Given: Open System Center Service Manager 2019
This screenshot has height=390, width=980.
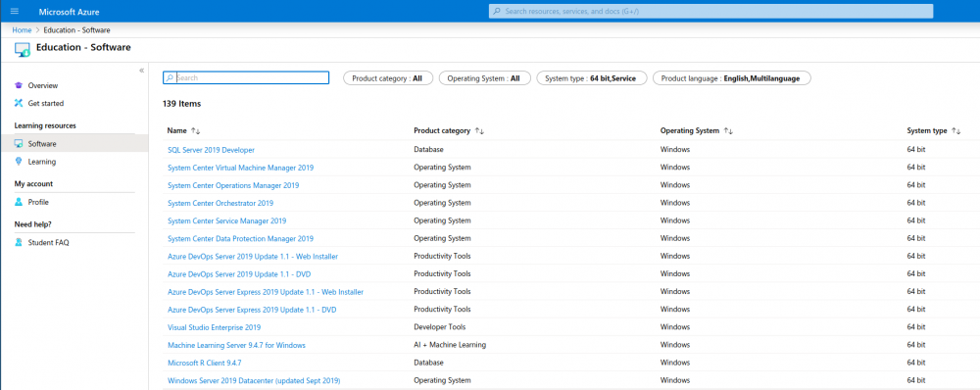Looking at the screenshot, I should [x=227, y=220].
